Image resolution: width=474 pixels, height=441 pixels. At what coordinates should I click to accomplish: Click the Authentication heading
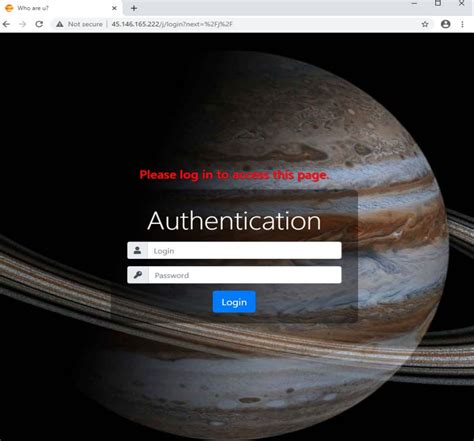[234, 221]
